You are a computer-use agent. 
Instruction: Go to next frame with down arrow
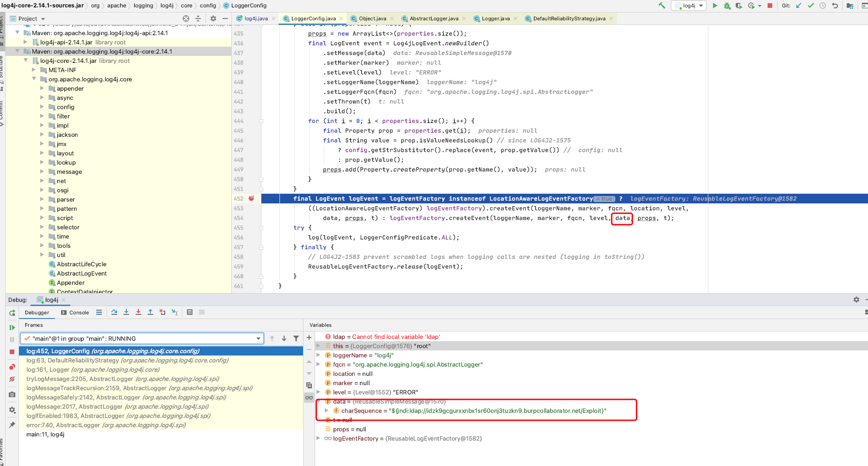click(284, 338)
